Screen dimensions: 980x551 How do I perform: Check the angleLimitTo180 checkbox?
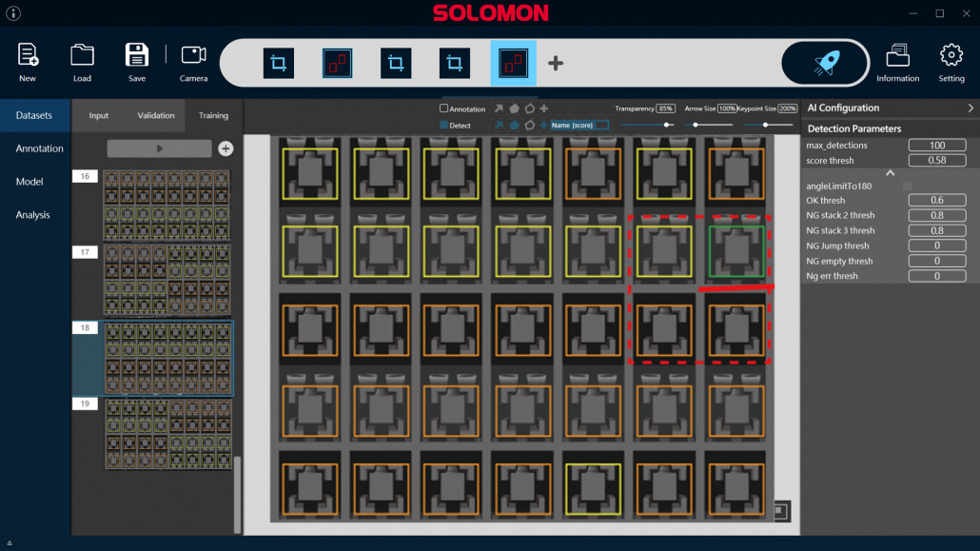tap(906, 187)
